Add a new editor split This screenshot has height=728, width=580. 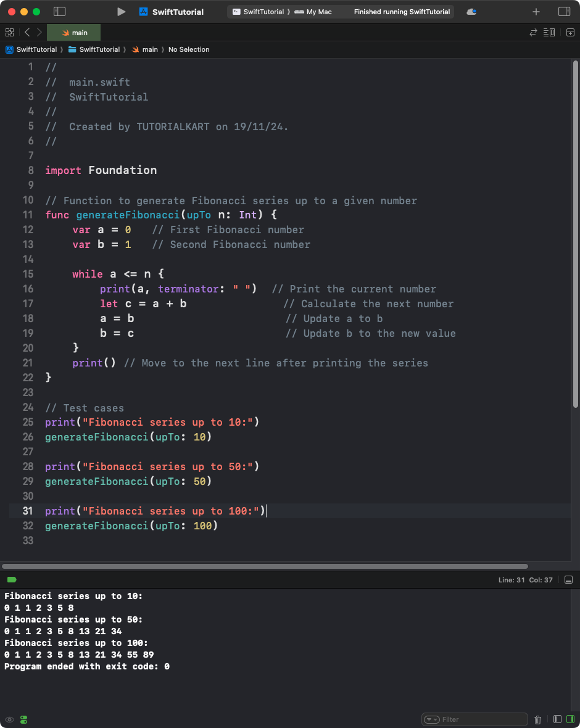[571, 32]
